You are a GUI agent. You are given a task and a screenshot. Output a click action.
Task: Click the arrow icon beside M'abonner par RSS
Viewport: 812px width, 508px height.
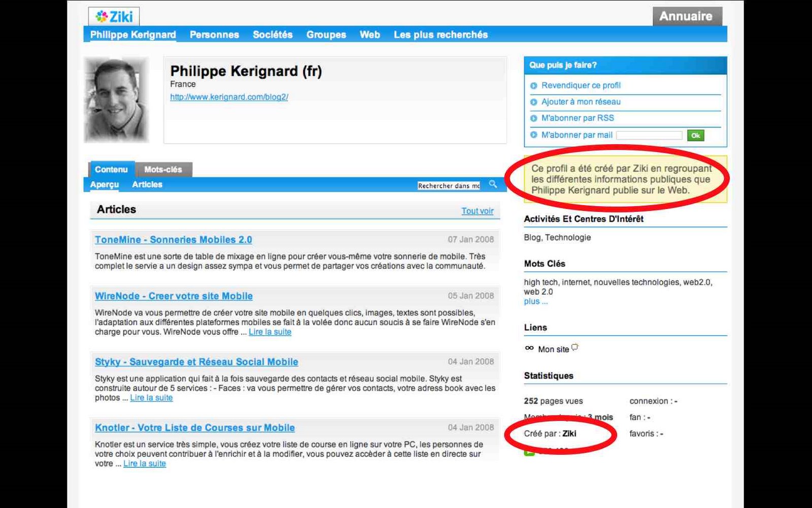click(533, 118)
